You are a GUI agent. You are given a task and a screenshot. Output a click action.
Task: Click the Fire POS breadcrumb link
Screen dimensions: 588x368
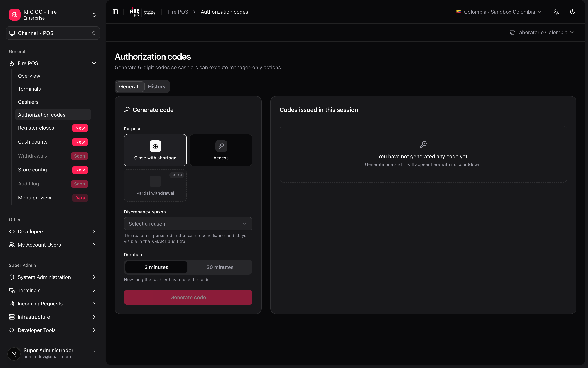click(x=178, y=12)
